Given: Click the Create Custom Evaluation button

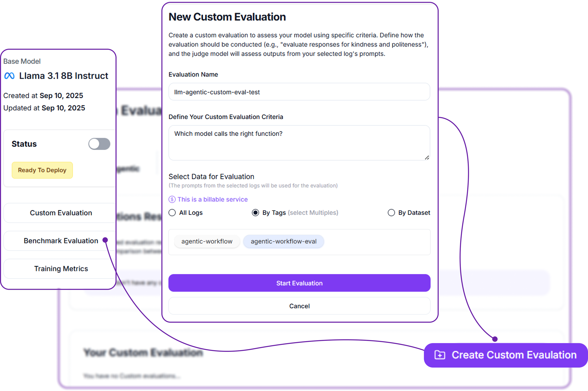Looking at the screenshot, I should [x=506, y=355].
